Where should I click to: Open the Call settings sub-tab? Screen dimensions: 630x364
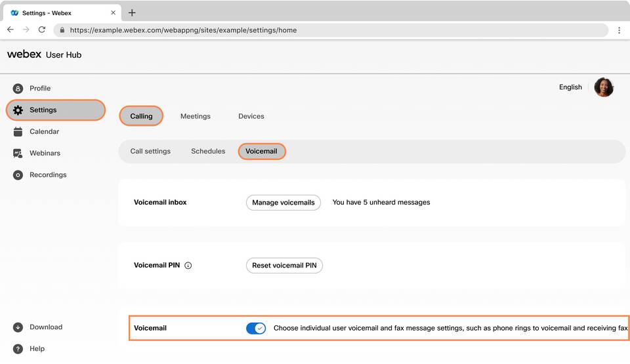150,152
